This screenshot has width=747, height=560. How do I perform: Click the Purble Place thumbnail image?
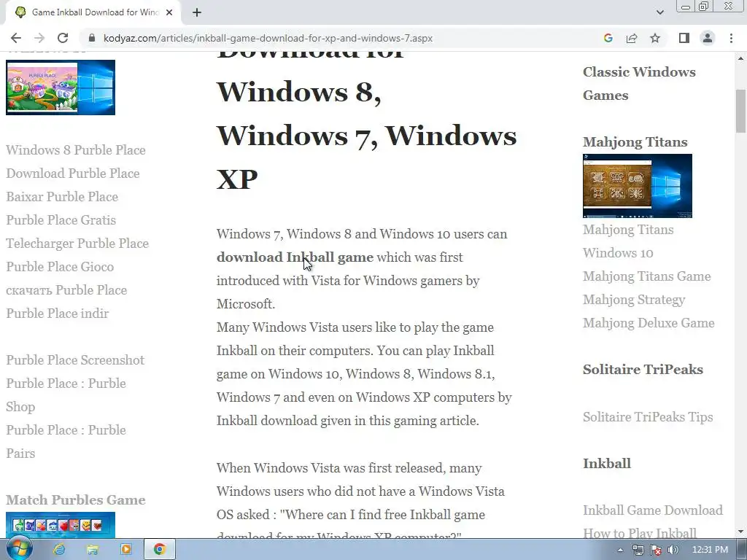[x=61, y=87]
